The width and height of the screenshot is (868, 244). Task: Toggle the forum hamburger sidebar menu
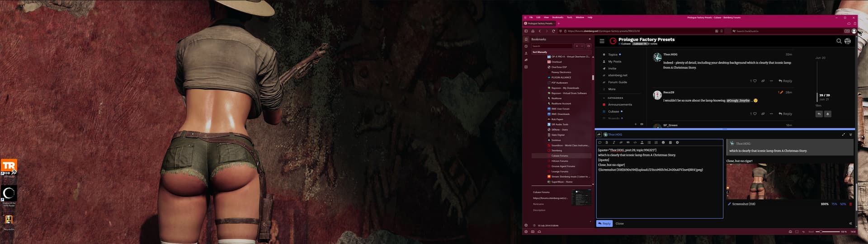point(602,41)
